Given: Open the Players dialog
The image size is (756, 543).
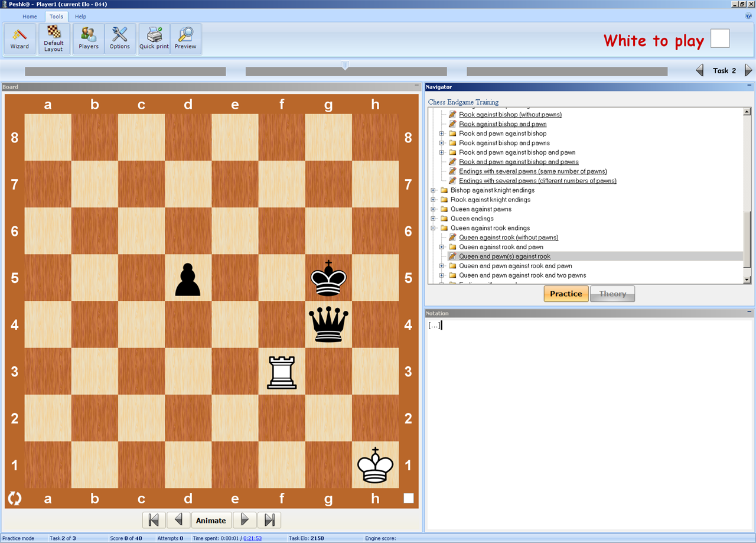Looking at the screenshot, I should click(x=89, y=39).
